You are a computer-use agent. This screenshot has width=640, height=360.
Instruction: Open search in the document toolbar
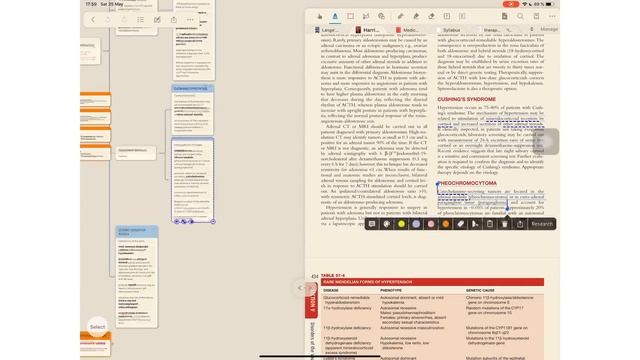coord(520,16)
